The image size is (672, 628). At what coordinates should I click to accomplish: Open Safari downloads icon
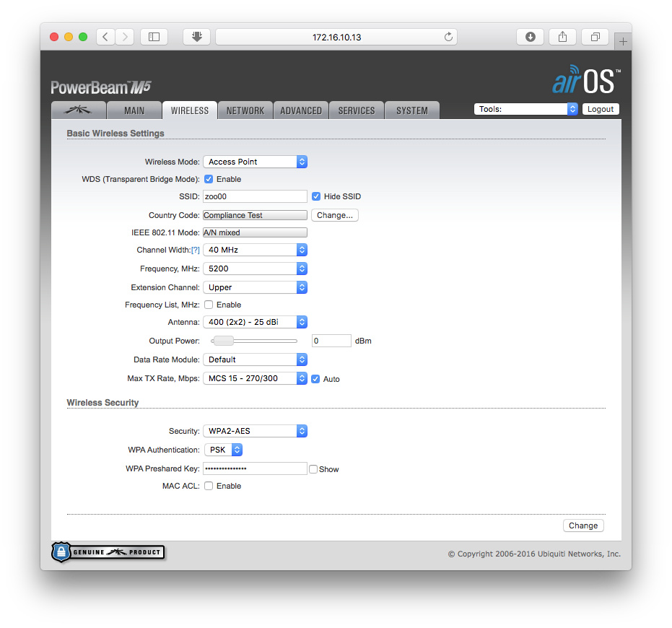click(530, 37)
